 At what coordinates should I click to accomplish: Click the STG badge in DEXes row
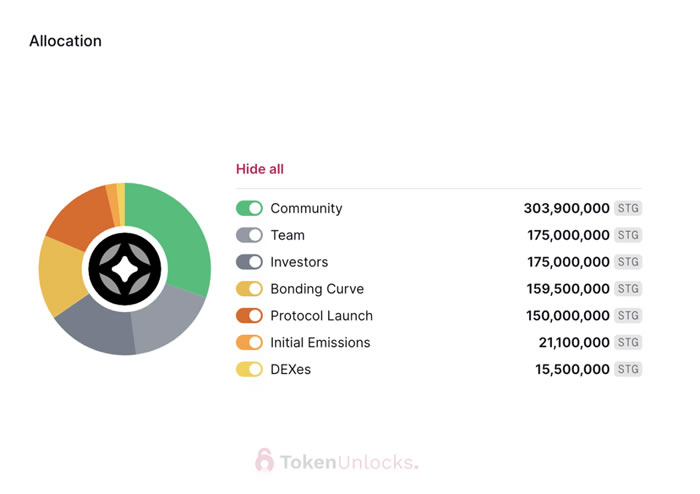coord(628,370)
